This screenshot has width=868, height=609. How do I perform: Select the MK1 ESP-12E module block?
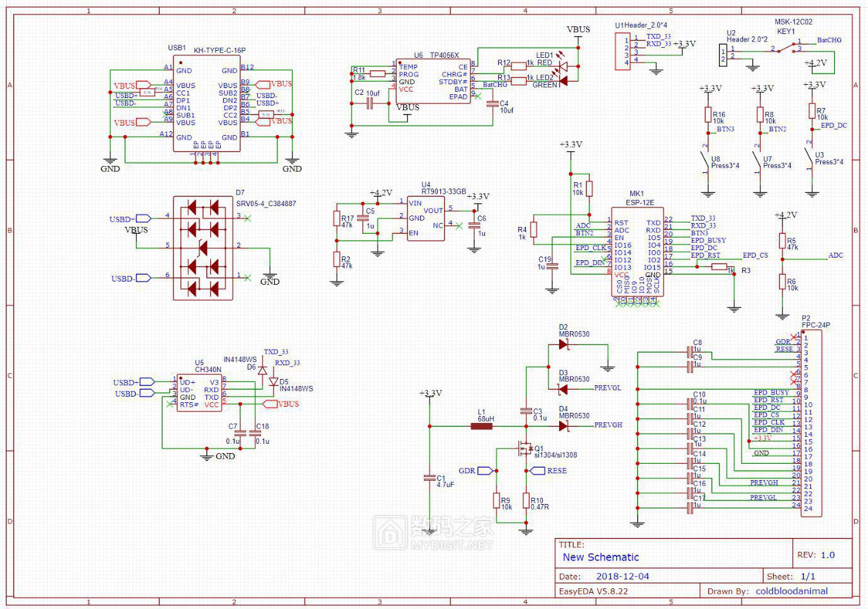pos(637,252)
